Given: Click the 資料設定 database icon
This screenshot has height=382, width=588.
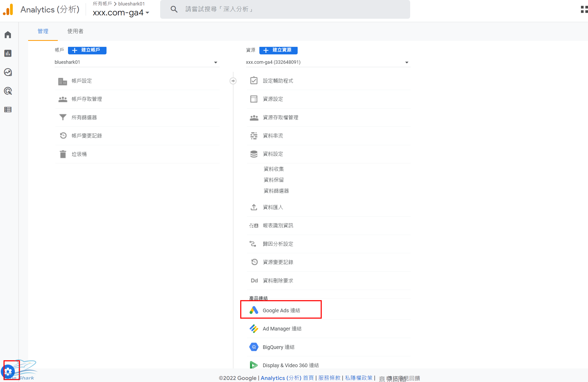Looking at the screenshot, I should pos(254,154).
